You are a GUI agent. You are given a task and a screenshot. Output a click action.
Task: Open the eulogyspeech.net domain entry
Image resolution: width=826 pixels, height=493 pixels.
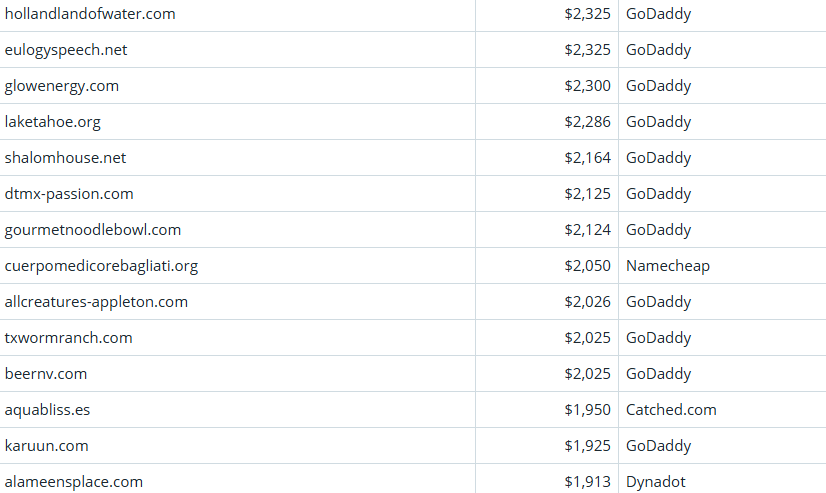coord(66,50)
